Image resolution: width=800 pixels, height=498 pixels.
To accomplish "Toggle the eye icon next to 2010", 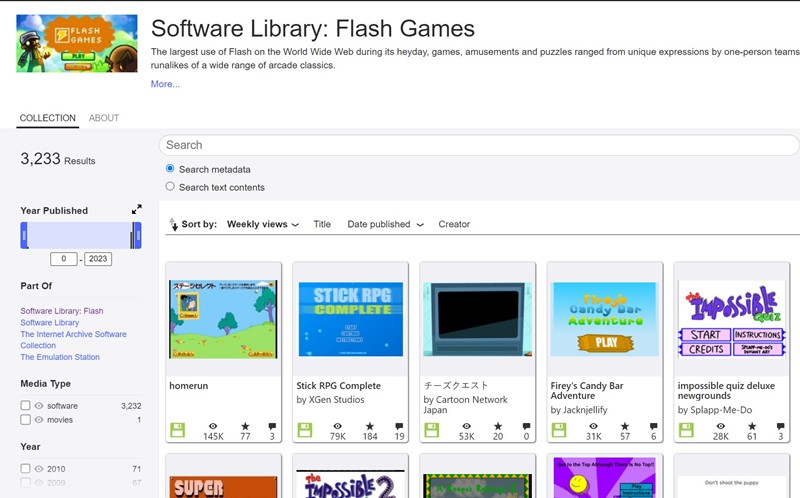I will [39, 468].
